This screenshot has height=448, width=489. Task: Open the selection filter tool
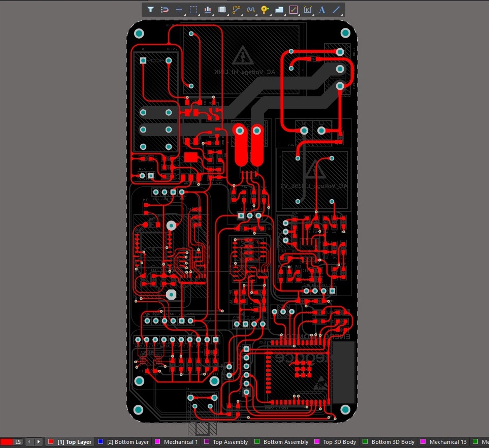(x=151, y=10)
